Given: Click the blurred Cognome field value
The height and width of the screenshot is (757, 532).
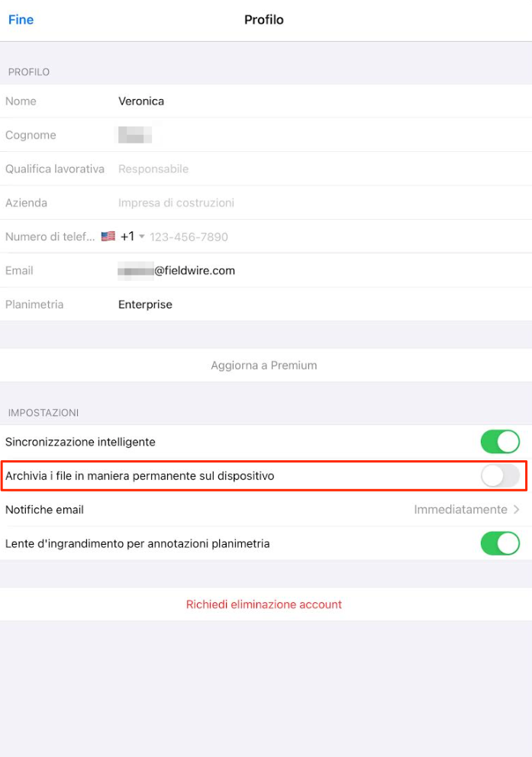Looking at the screenshot, I should [x=135, y=135].
